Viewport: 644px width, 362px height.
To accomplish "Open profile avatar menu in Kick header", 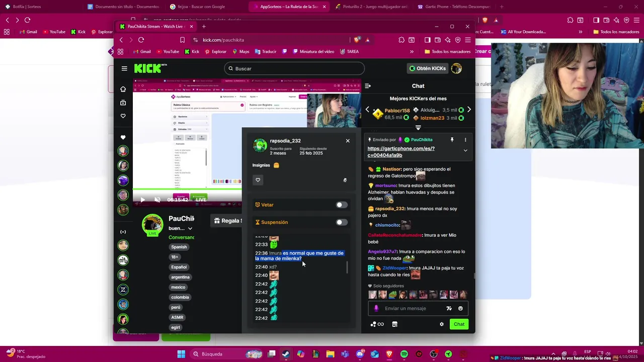I will [x=456, y=68].
